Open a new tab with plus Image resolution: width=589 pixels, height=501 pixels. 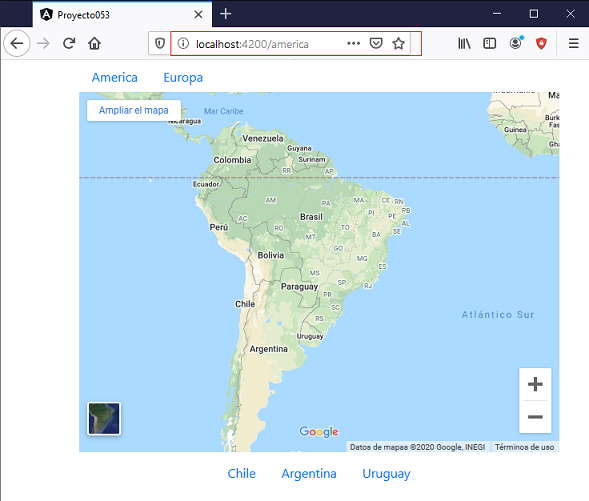coord(225,14)
